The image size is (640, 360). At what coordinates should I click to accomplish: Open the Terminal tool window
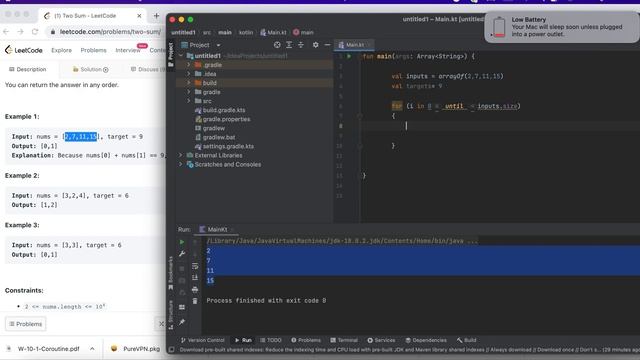pos(344,340)
